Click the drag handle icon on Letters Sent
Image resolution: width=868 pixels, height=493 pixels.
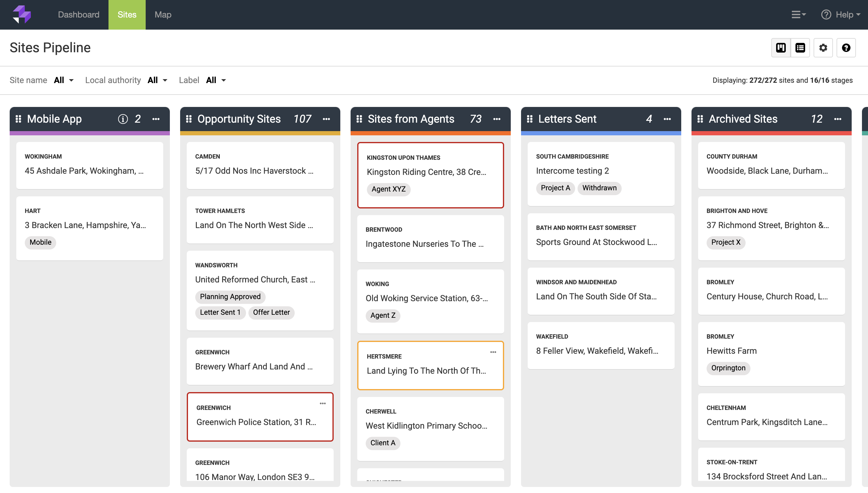click(x=530, y=119)
